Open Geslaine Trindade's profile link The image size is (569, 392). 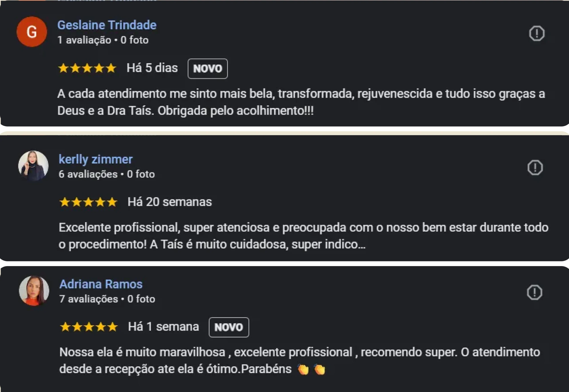107,25
